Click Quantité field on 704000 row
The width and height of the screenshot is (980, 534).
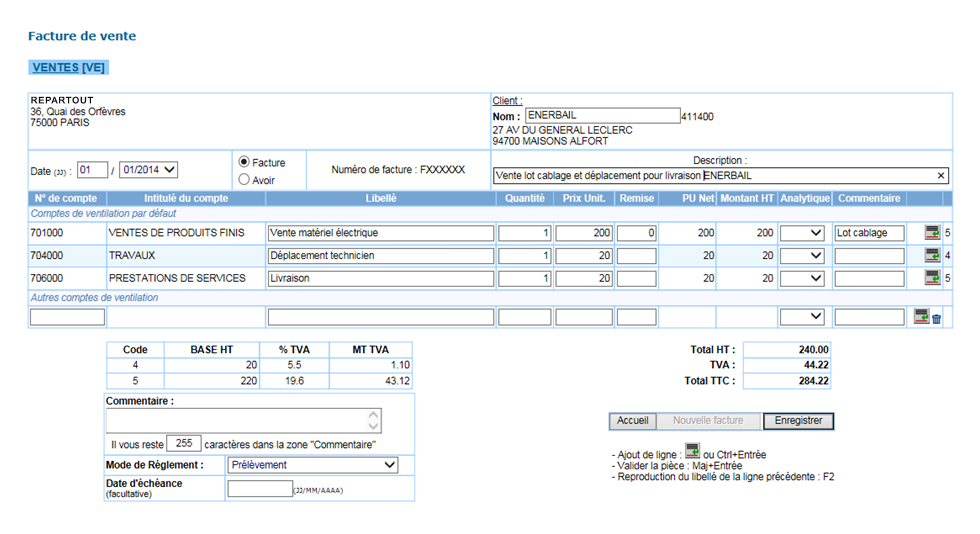click(524, 255)
